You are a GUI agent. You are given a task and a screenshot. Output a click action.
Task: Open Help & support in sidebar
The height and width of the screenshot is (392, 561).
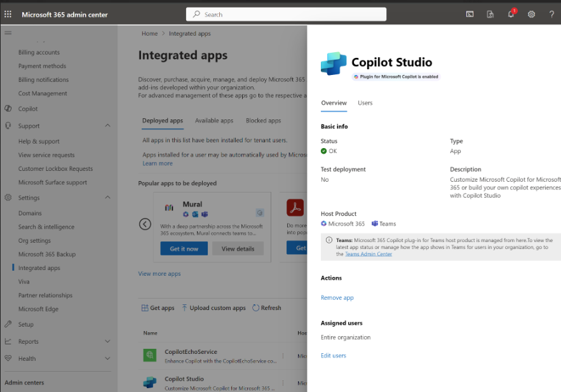coord(39,141)
